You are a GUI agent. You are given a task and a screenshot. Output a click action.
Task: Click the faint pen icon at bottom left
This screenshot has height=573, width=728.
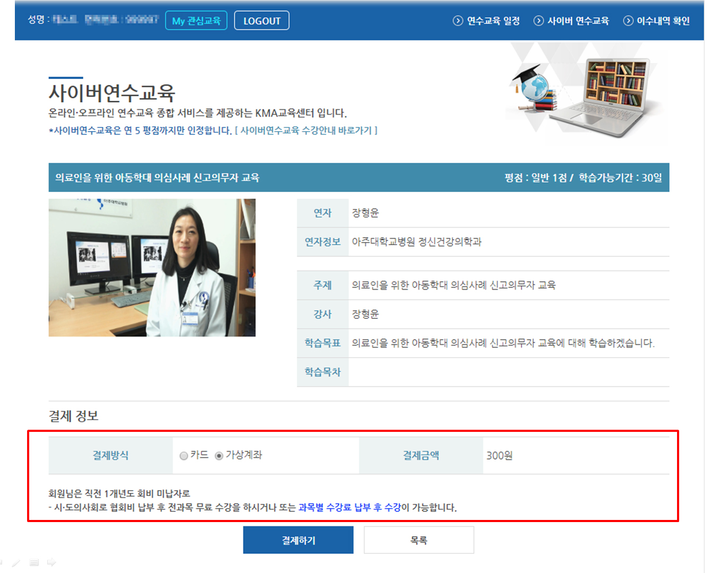[16, 563]
